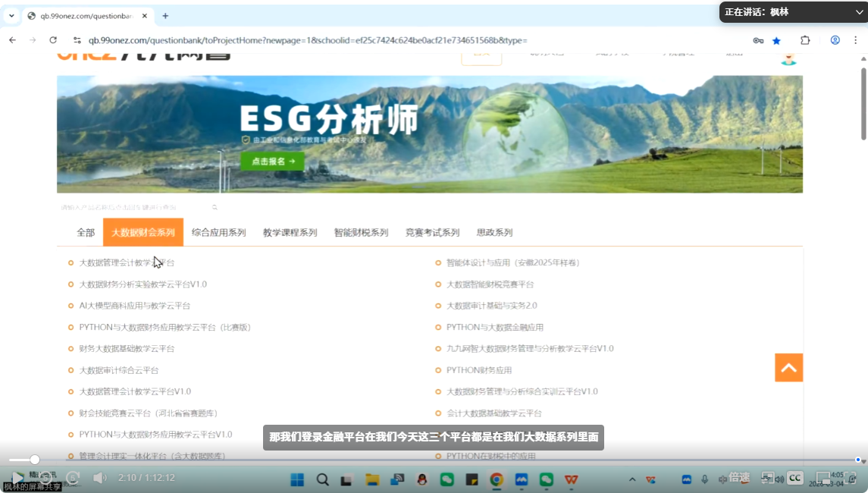This screenshot has height=493, width=868.
Task: Click the browser reload icon
Action: point(53,40)
